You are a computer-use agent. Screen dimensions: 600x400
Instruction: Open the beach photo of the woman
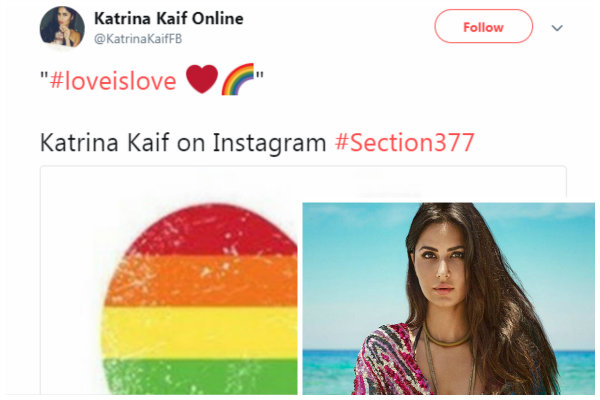[x=448, y=298]
